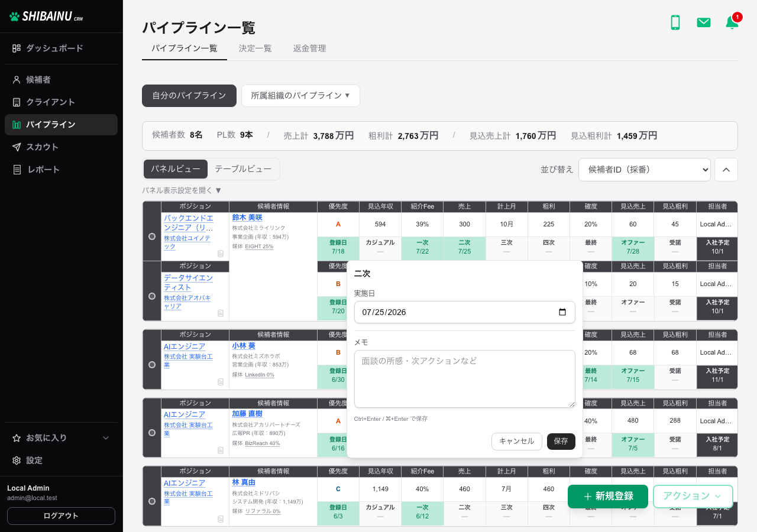Open the mobile phone icon in header

(675, 22)
